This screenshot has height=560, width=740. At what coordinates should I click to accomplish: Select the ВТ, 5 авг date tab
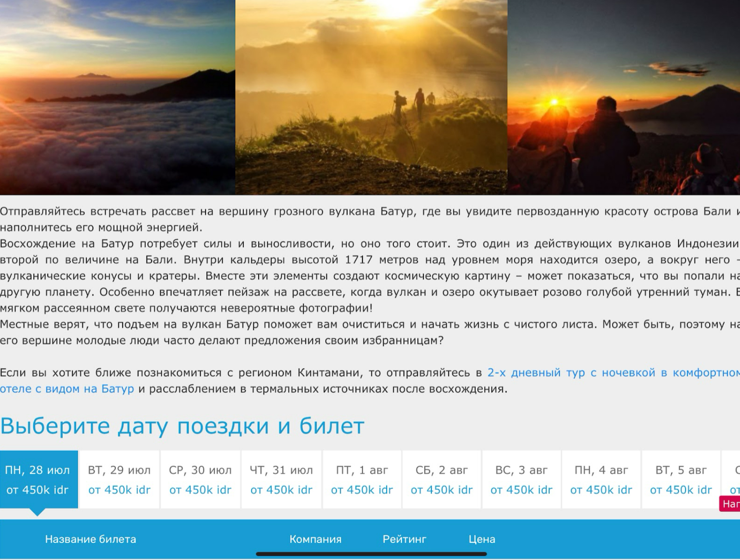[681, 479]
